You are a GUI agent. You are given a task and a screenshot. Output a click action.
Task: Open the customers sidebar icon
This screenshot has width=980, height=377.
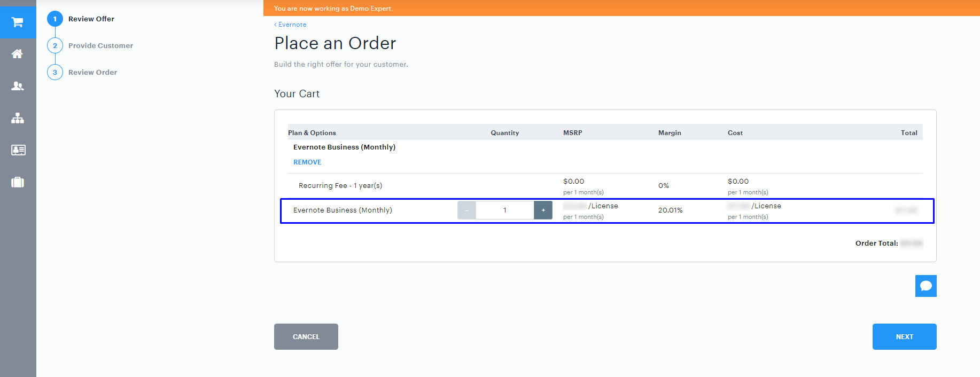tap(18, 86)
